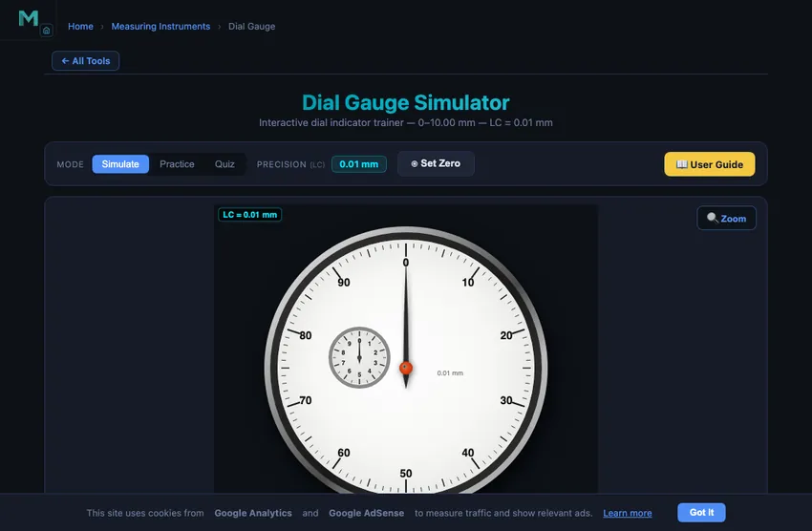Viewport: 812px width, 531px height.
Task: Click the small home icon badge
Action: [46, 31]
